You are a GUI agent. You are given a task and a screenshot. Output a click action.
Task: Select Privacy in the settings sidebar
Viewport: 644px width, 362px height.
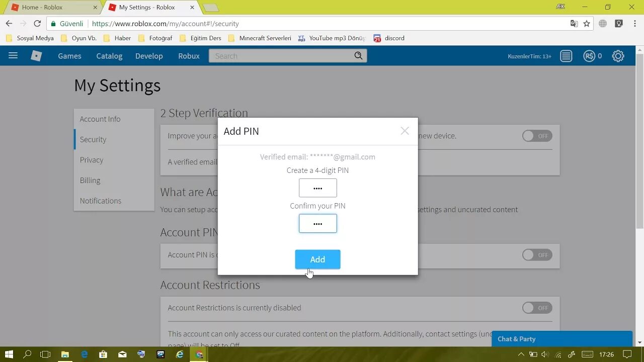pyautogui.click(x=114, y=160)
